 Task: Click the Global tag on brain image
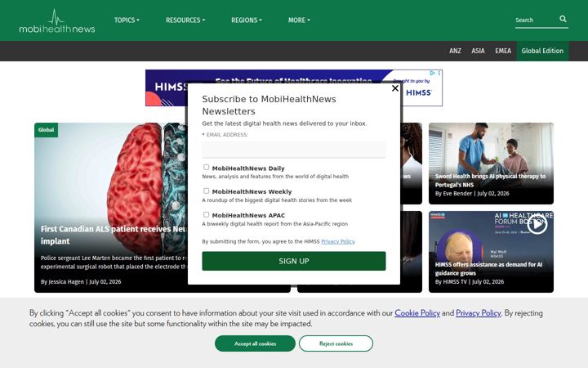(46, 130)
